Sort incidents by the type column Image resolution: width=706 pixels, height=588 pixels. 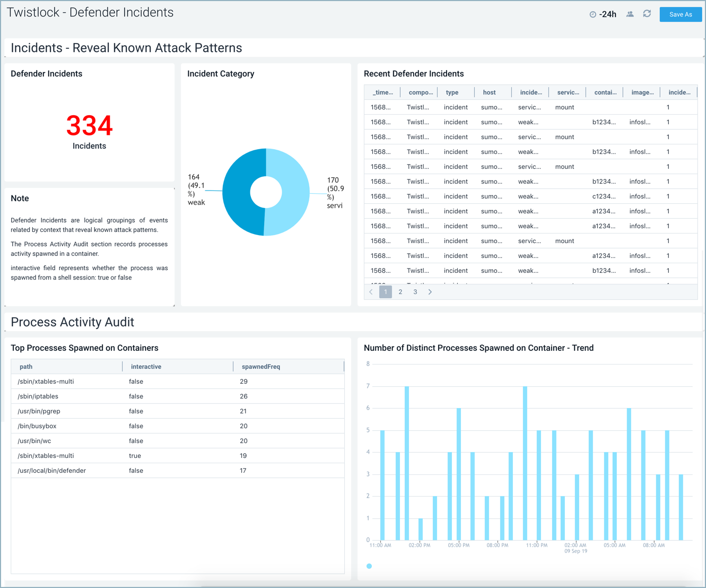tap(452, 92)
